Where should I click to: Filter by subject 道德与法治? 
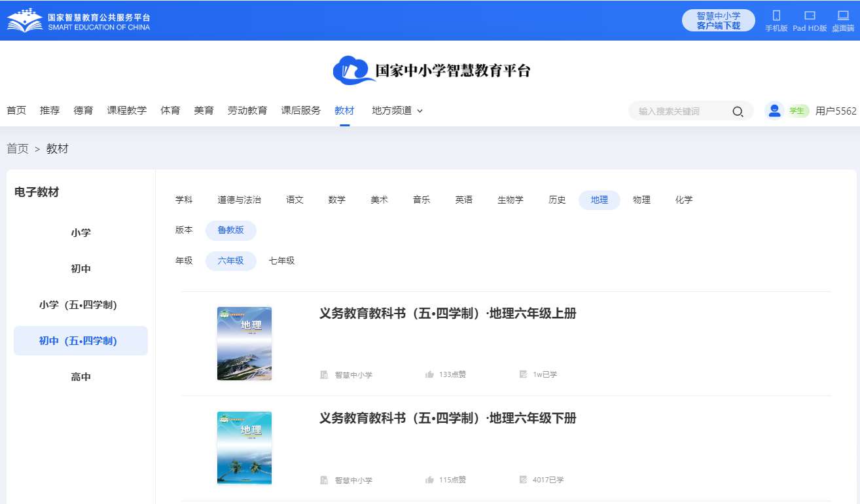[x=240, y=200]
